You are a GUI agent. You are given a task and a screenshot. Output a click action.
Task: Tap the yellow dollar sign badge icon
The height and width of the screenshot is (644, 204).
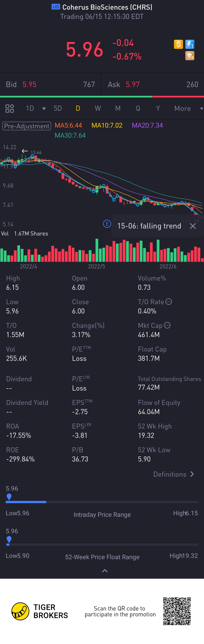tap(178, 44)
